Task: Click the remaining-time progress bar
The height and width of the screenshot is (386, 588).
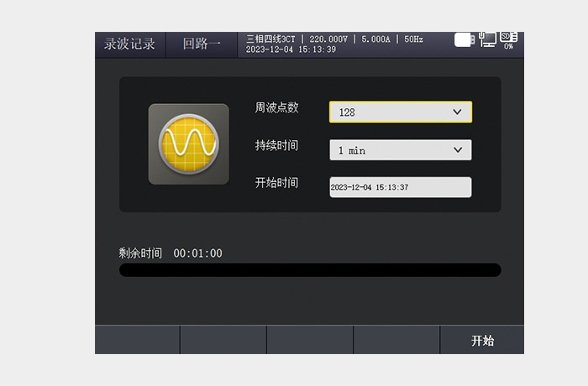Action: [x=310, y=270]
